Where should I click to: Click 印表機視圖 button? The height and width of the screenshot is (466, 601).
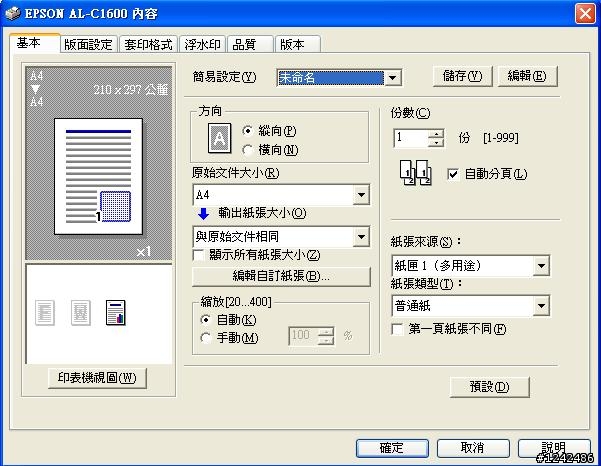[97, 378]
